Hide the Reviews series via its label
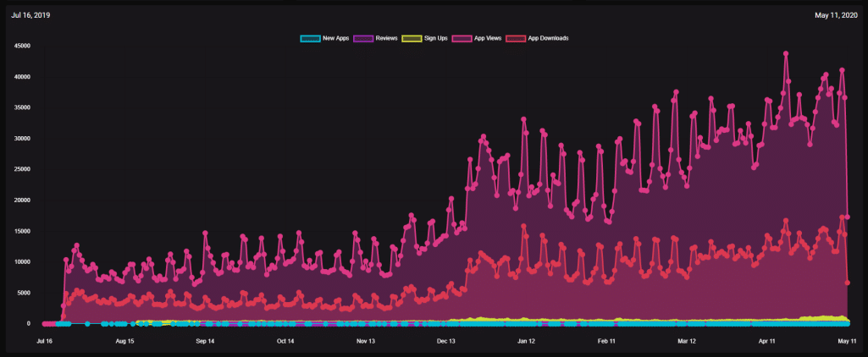This screenshot has width=868, height=357. (x=386, y=38)
